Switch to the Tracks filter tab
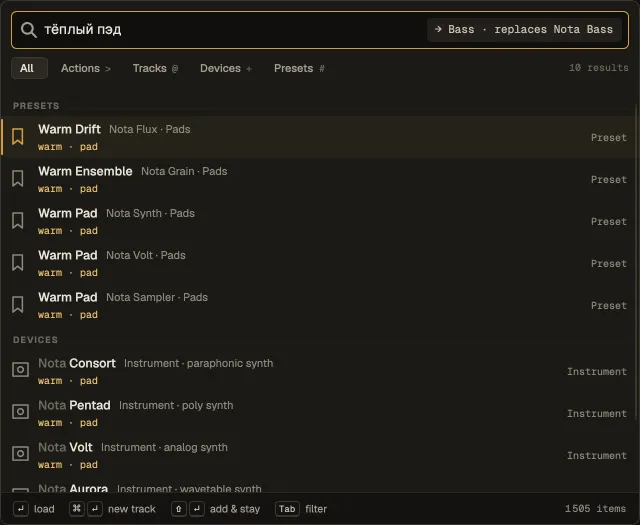The image size is (640, 525). (x=155, y=68)
